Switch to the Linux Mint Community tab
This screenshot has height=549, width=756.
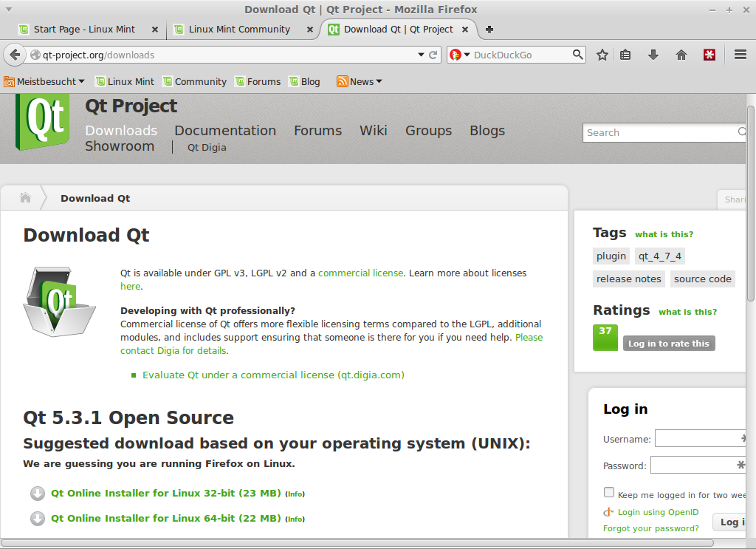(x=238, y=30)
